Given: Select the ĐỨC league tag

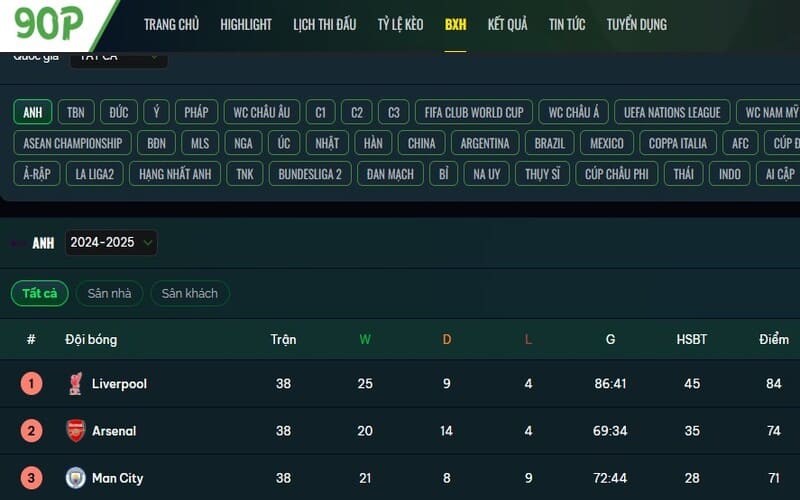Looking at the screenshot, I should coord(119,112).
